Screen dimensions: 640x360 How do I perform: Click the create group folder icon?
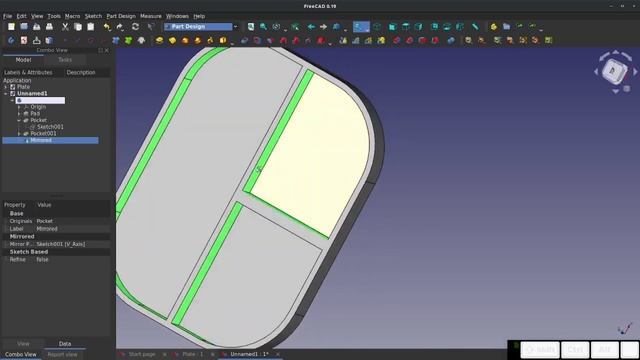click(x=506, y=27)
